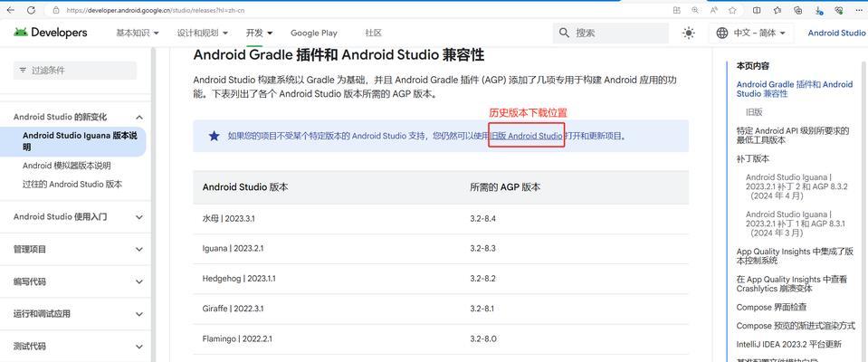The height and width of the screenshot is (362, 868).
Task: Jump to 补丁版本 in page contents
Action: 752,159
